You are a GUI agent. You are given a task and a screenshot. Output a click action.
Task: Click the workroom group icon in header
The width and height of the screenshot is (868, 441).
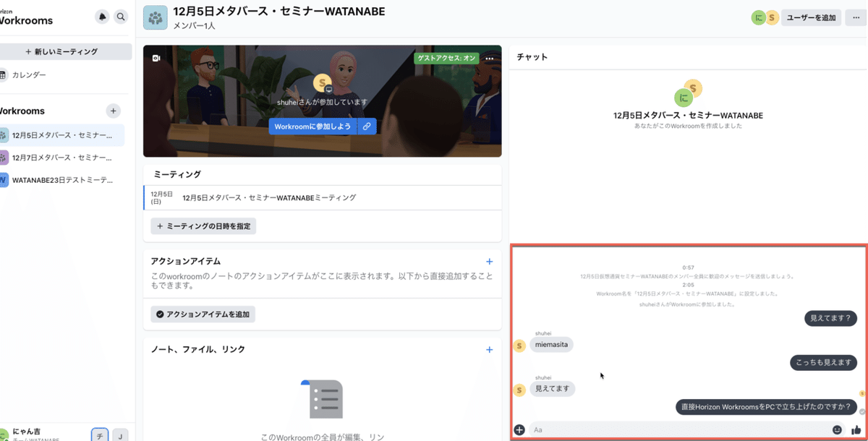click(x=156, y=17)
